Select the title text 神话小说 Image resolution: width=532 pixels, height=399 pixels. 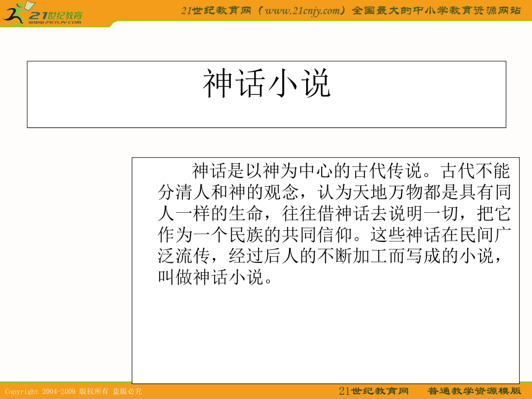pos(267,83)
